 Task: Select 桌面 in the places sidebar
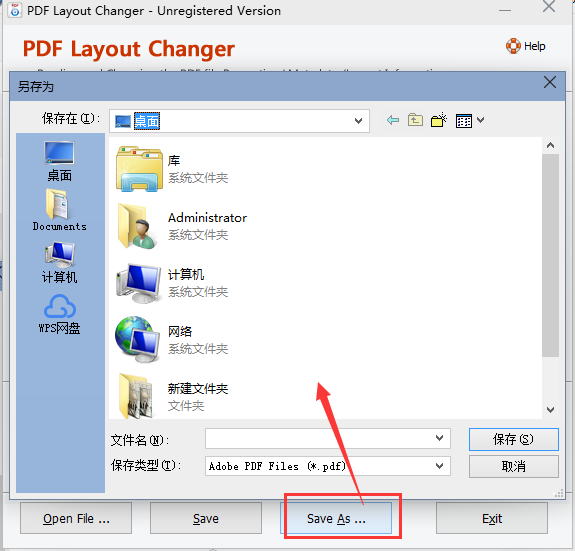pyautogui.click(x=59, y=161)
